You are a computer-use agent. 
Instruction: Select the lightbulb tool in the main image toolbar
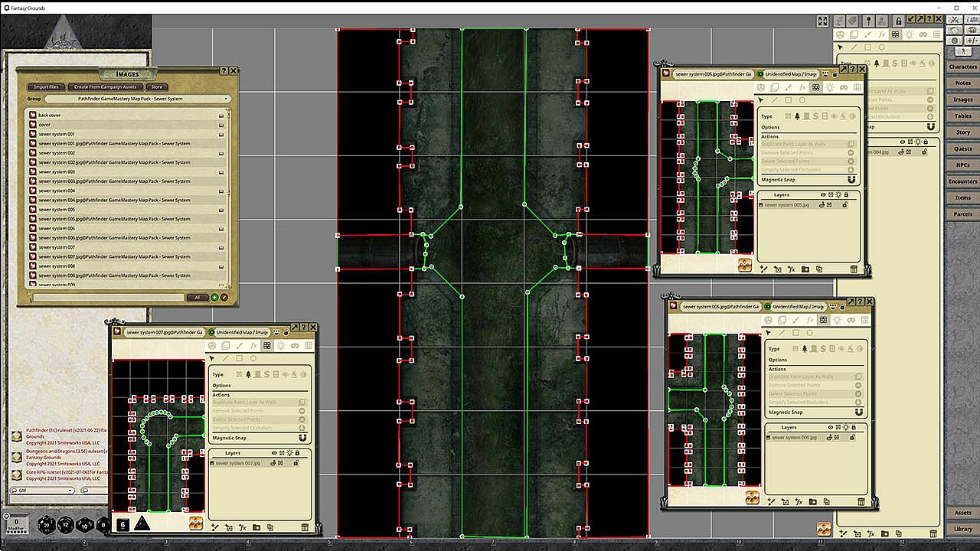tap(909, 34)
